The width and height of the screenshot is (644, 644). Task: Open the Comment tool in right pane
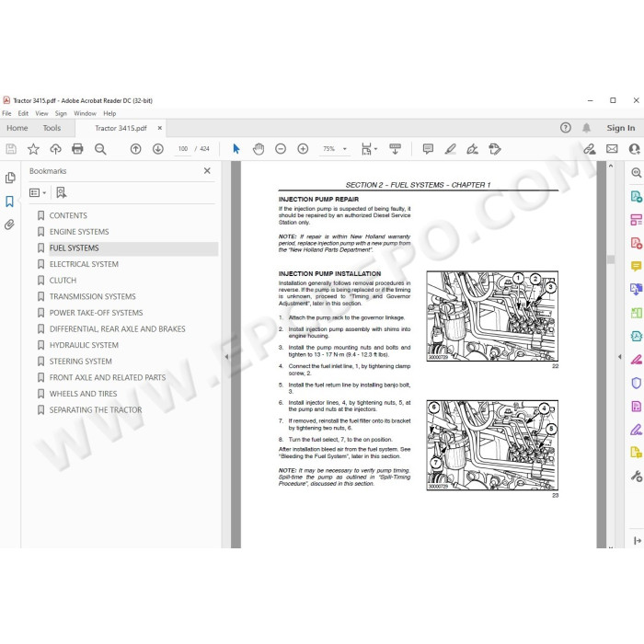637,266
